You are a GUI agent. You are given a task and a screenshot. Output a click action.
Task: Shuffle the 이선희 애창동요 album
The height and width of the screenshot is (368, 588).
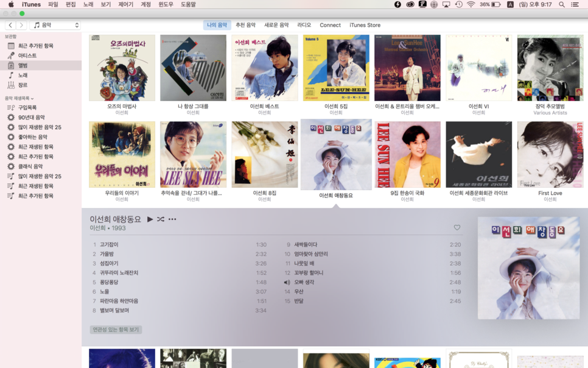tap(161, 219)
